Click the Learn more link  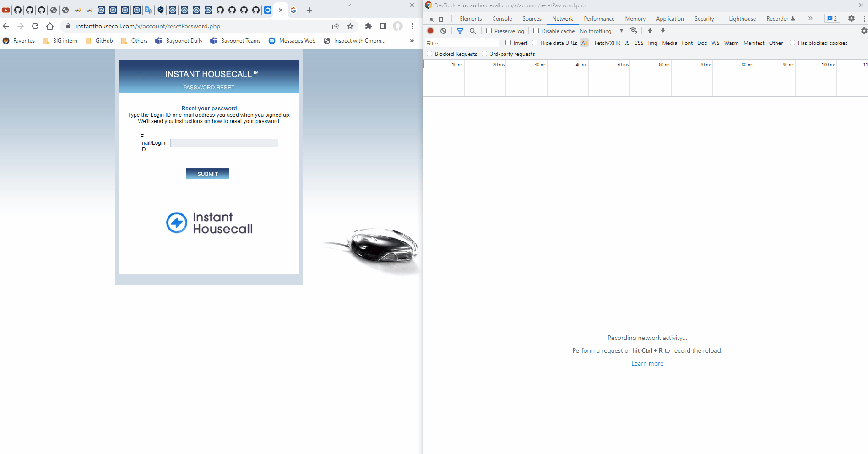coord(647,363)
